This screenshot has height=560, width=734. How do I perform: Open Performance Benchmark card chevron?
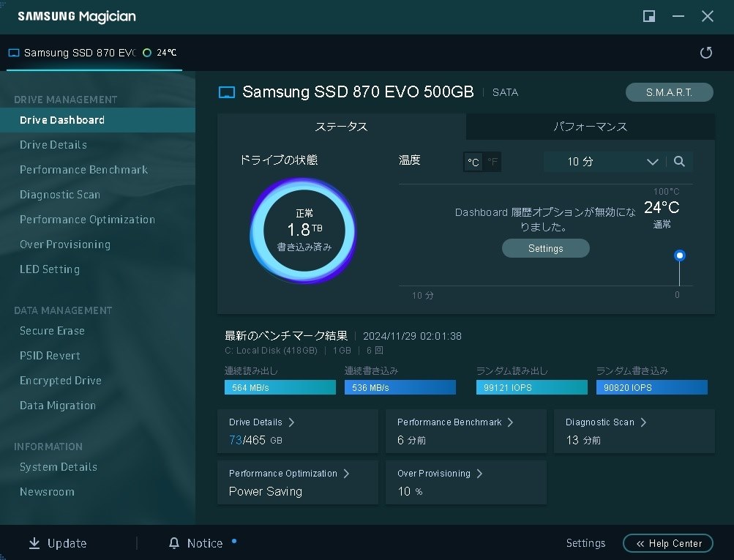pos(510,422)
